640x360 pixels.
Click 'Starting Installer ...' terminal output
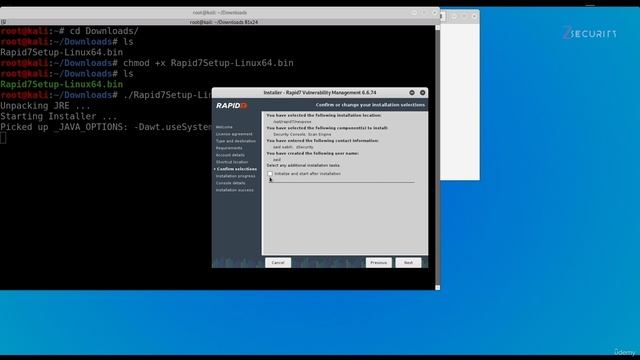pyautogui.click(x=59, y=116)
